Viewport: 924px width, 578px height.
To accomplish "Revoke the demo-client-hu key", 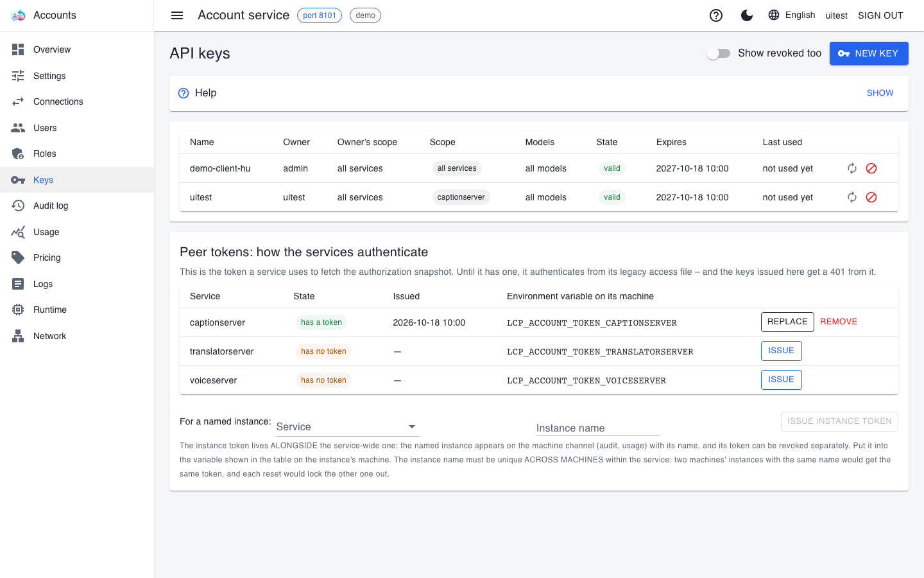I will click(x=871, y=168).
